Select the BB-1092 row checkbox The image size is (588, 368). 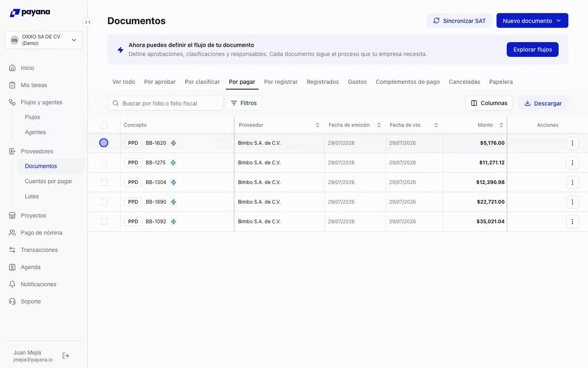tap(104, 221)
